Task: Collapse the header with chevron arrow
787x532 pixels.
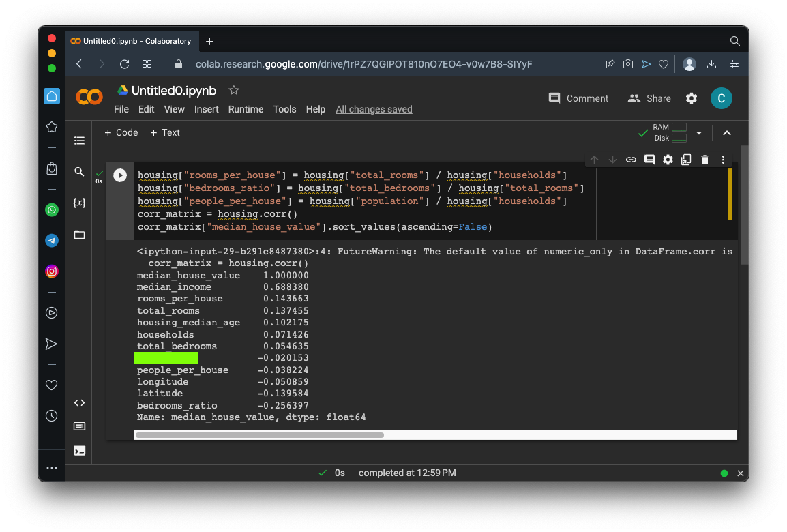Action: pos(727,133)
